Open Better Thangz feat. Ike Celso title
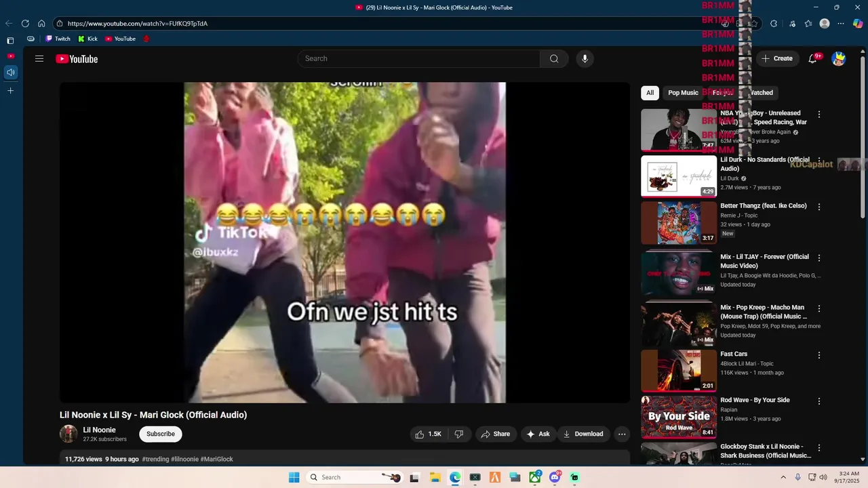This screenshot has width=868, height=488. pos(764,206)
